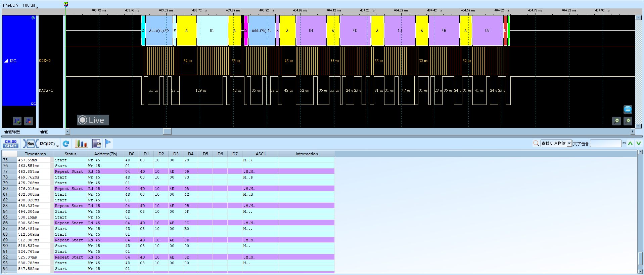Click the trigger marker flag on timeline
Screen dimensions: 644x275
[x=66, y=4]
